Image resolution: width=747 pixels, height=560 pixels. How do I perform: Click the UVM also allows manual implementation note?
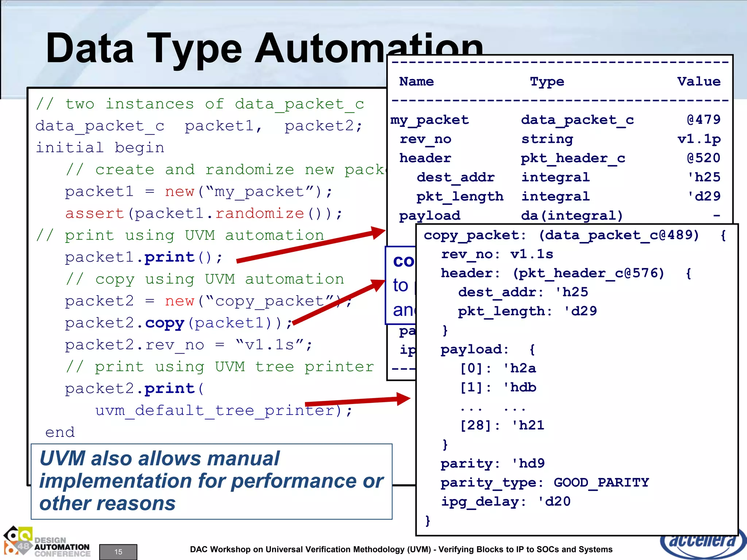(211, 481)
